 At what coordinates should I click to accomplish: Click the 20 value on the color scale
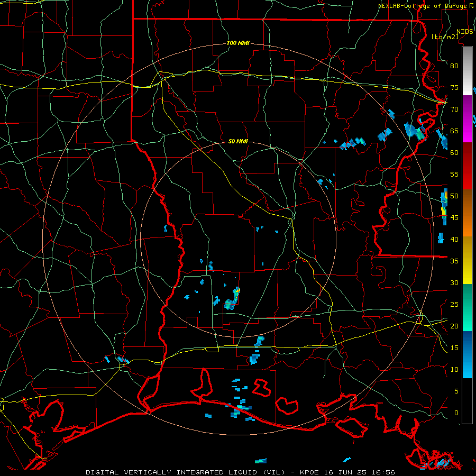tap(454, 326)
